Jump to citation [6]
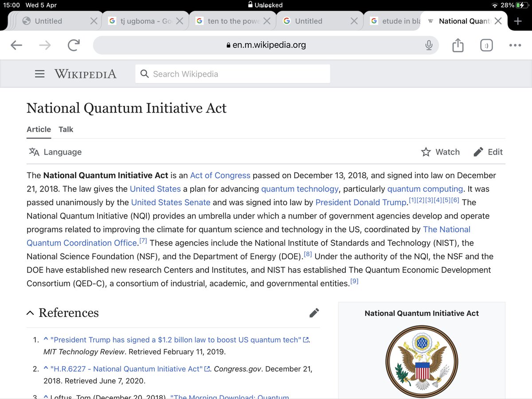The image size is (532, 399). click(454, 201)
